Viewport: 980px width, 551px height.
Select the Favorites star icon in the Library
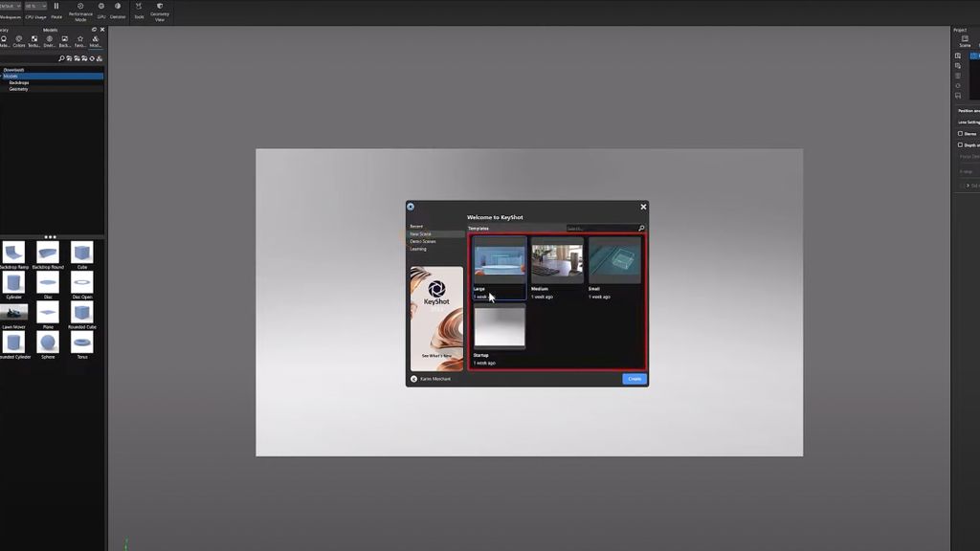81,38
